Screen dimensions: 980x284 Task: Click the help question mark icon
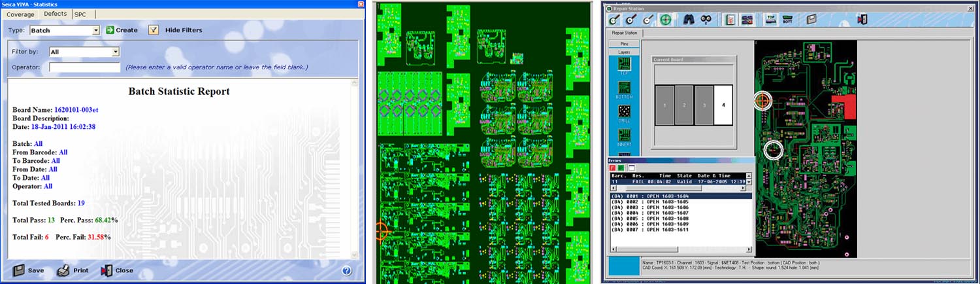(x=347, y=270)
